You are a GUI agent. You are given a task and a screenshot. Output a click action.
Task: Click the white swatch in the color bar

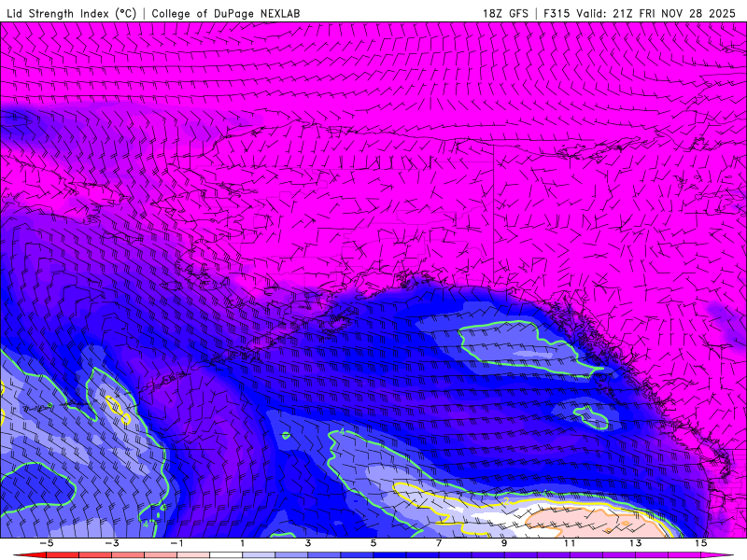[226, 556]
